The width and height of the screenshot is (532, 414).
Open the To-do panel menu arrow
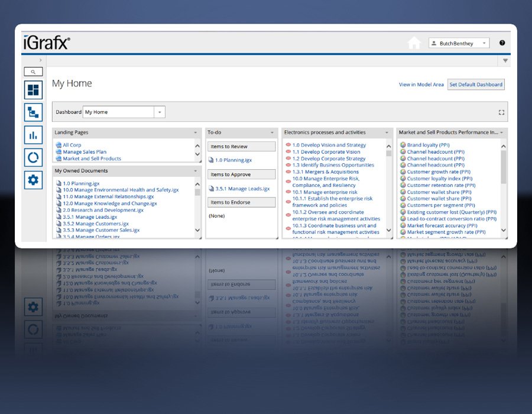pos(272,132)
